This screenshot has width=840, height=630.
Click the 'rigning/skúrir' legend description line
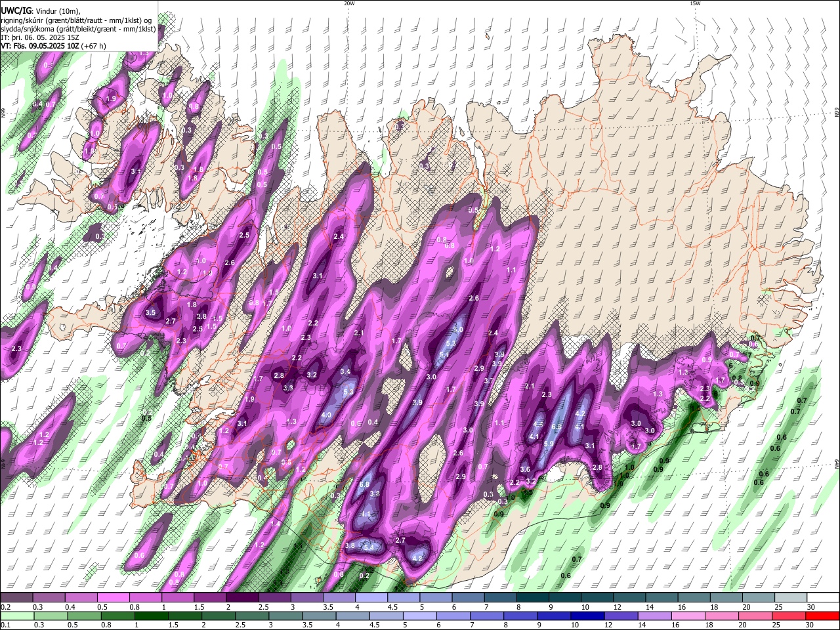pos(76,20)
